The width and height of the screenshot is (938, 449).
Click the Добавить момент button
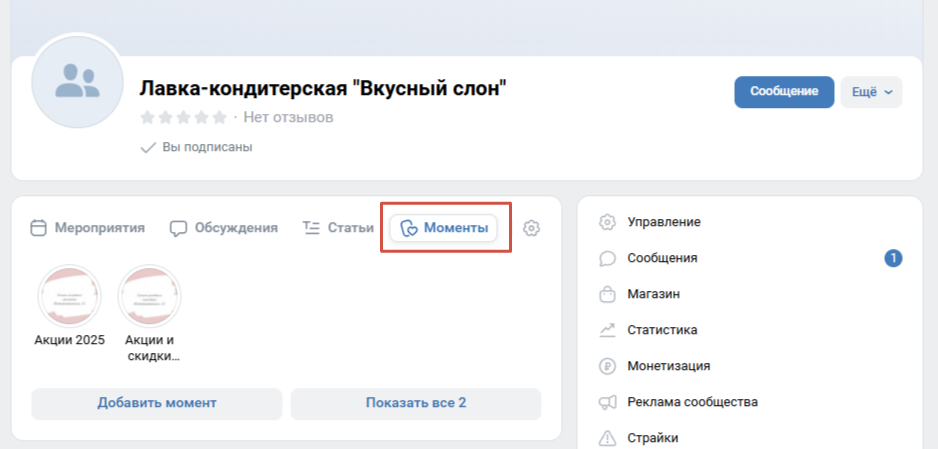click(156, 403)
